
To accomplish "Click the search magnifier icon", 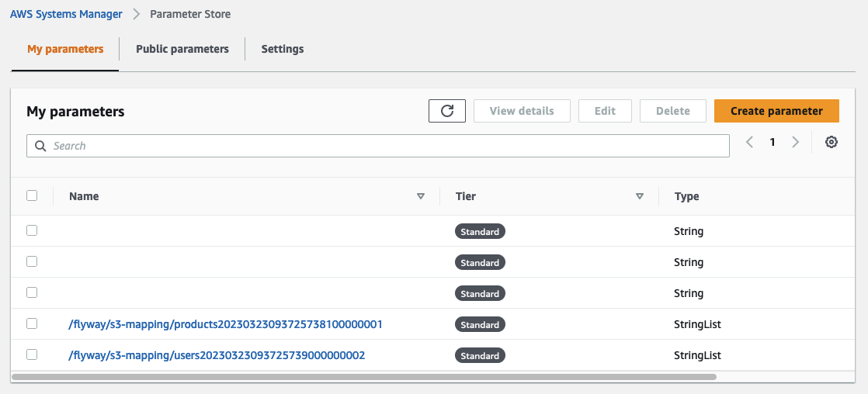I will [41, 146].
